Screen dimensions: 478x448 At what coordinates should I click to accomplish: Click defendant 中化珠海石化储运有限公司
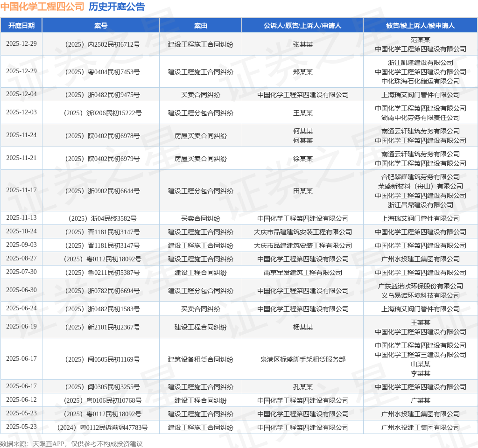tap(421, 81)
